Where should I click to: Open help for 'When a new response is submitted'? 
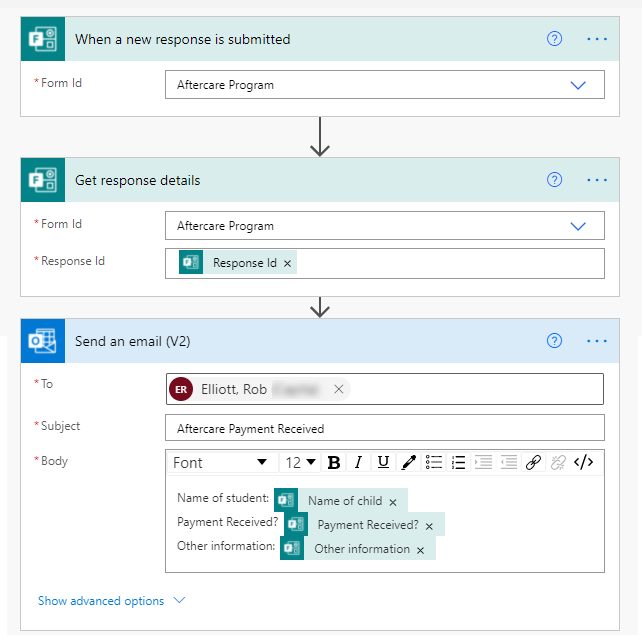(x=554, y=39)
